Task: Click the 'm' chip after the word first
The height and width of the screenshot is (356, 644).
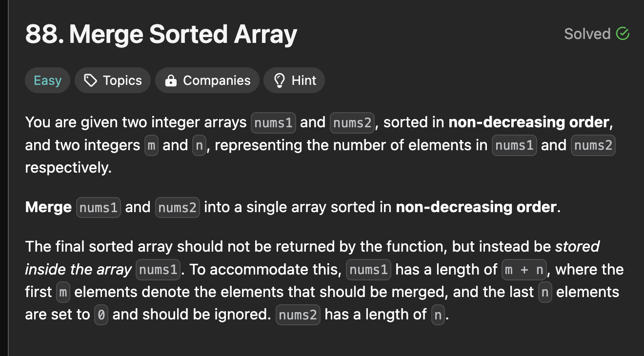Action: pos(63,292)
